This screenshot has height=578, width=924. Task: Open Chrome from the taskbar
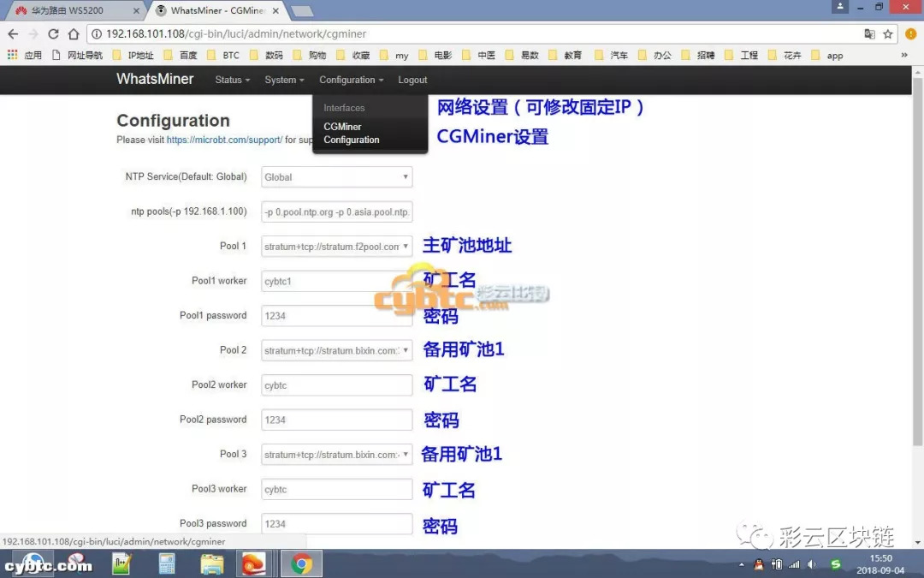[301, 564]
